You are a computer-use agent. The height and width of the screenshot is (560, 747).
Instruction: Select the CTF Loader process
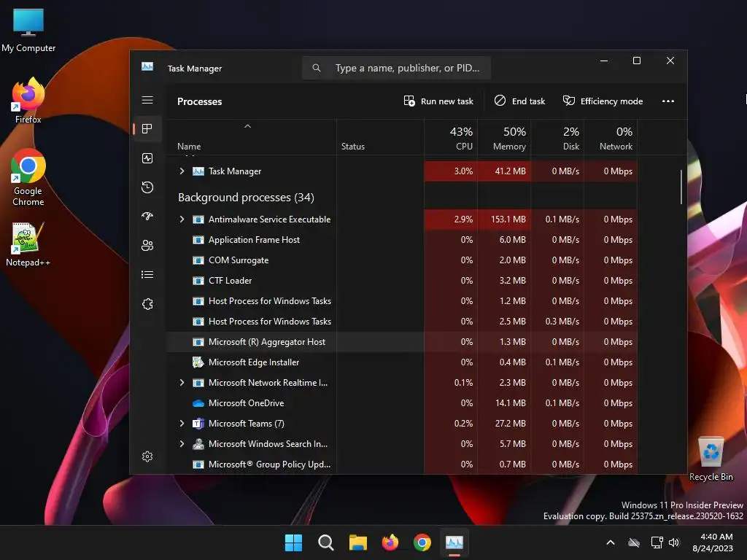(402, 281)
